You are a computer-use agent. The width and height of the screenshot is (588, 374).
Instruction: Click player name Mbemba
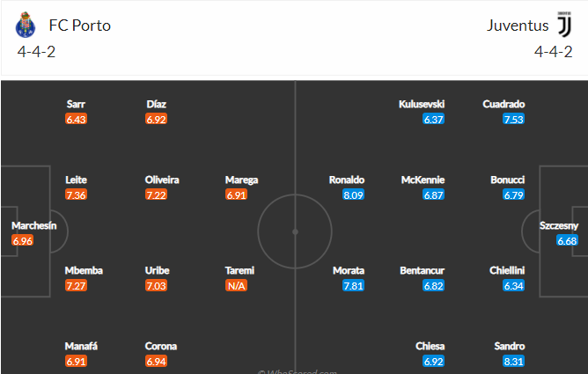pyautogui.click(x=84, y=270)
